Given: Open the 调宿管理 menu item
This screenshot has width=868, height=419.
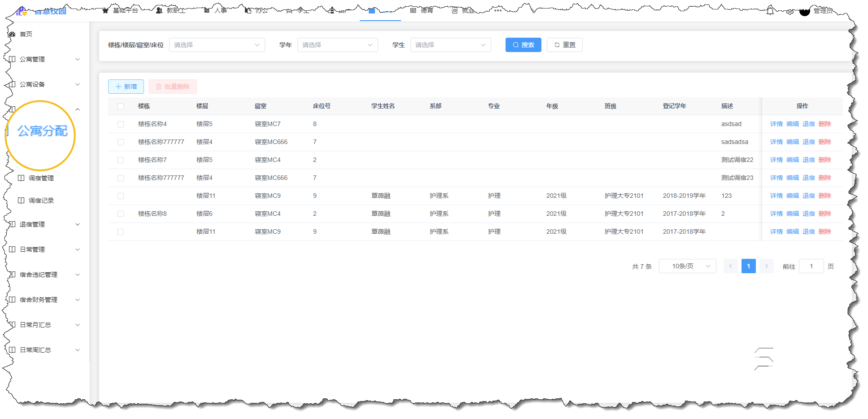Looking at the screenshot, I should pos(41,178).
